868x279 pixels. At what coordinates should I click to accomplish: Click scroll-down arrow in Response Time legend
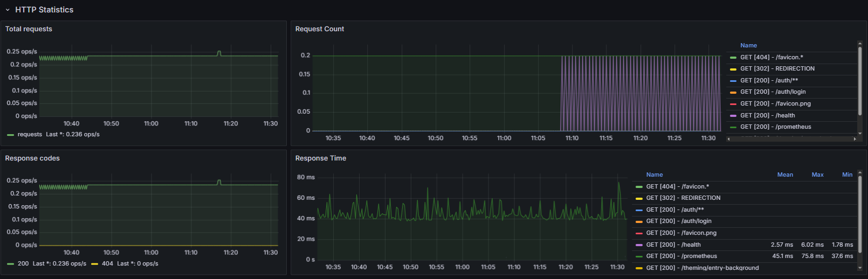860,268
